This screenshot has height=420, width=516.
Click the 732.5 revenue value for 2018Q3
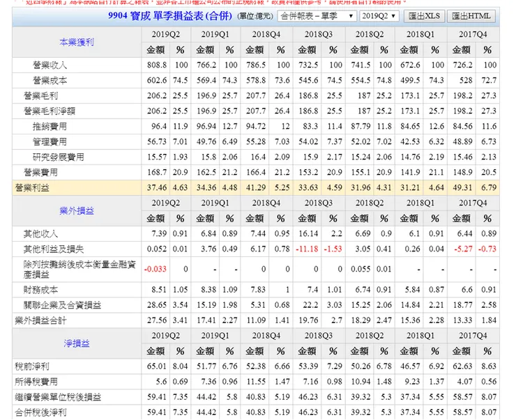[x=308, y=65]
